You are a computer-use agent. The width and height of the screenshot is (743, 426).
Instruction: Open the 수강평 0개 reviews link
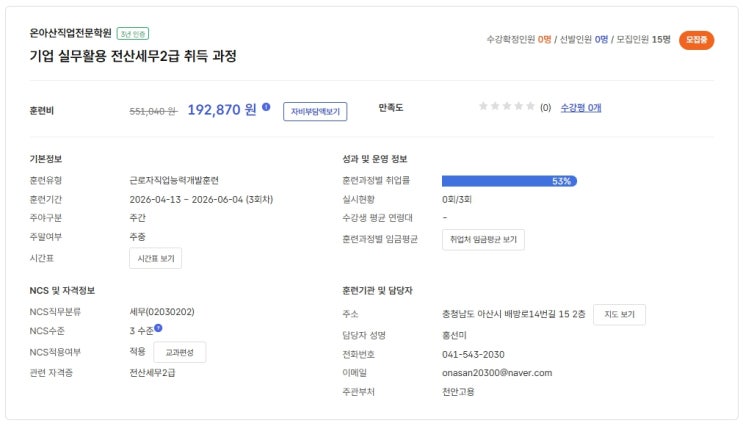[581, 107]
